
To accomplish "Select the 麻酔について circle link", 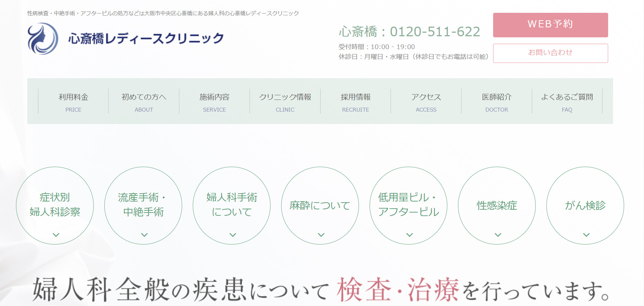I will pyautogui.click(x=320, y=205).
